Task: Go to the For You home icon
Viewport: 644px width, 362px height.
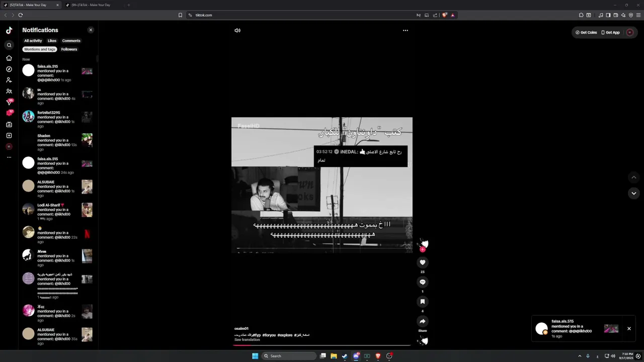Action: (9, 58)
